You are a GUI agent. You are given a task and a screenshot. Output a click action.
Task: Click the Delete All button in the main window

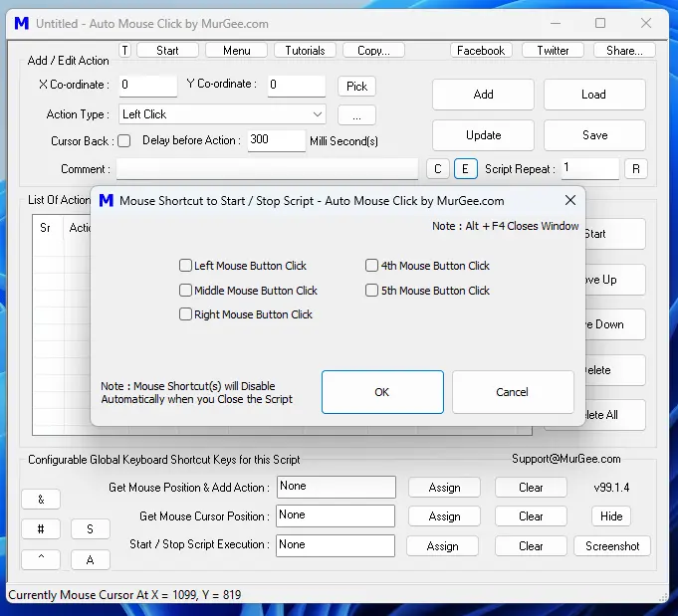615,415
